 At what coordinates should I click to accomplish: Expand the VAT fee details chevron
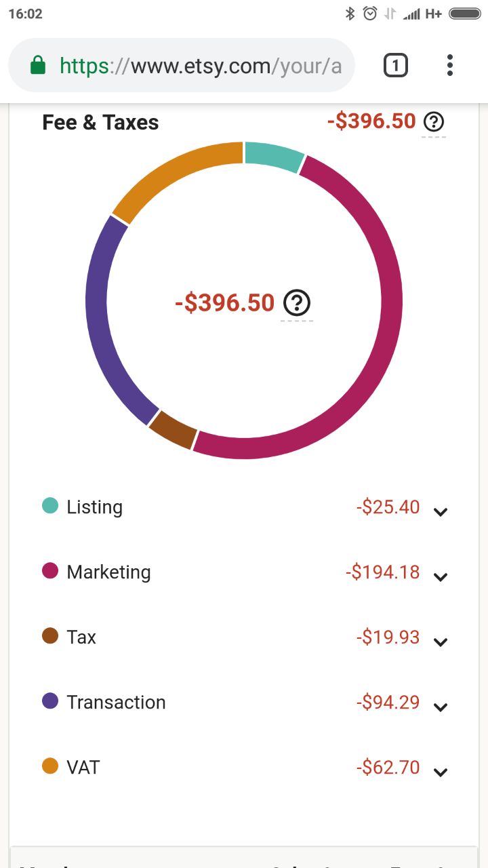441,772
